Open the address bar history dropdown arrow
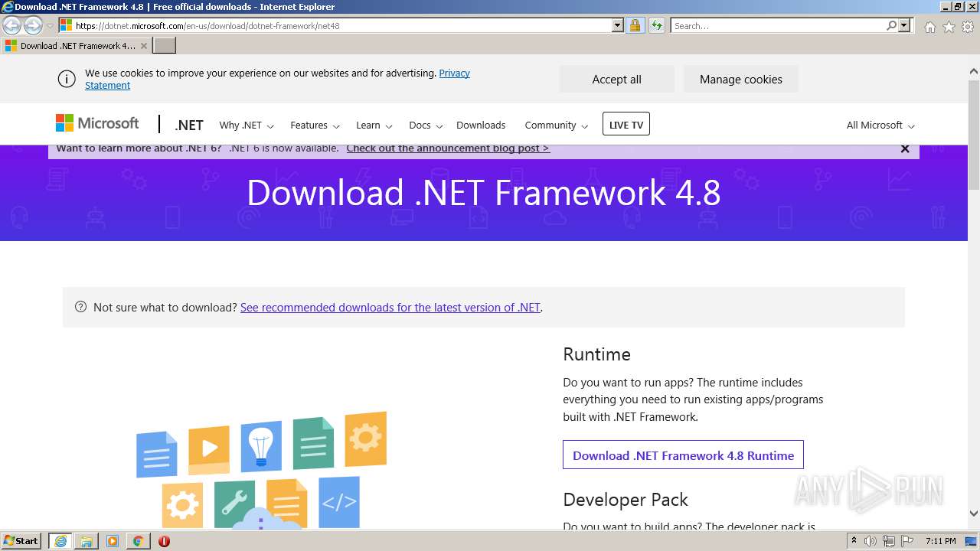This screenshot has width=980, height=551. (618, 26)
